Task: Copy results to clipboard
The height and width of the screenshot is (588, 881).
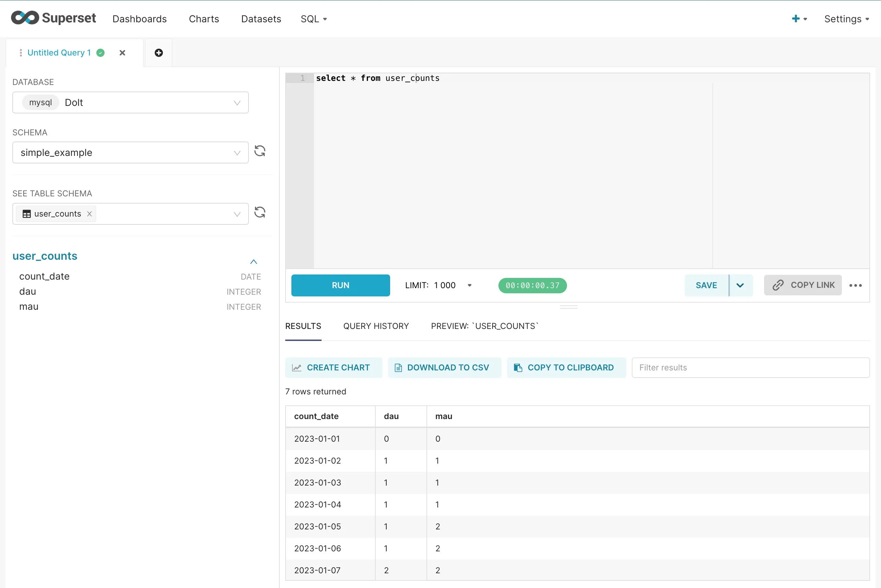Action: point(566,367)
